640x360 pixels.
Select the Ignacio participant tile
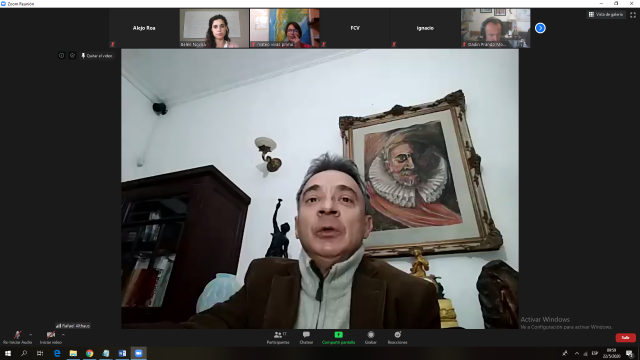(x=425, y=28)
